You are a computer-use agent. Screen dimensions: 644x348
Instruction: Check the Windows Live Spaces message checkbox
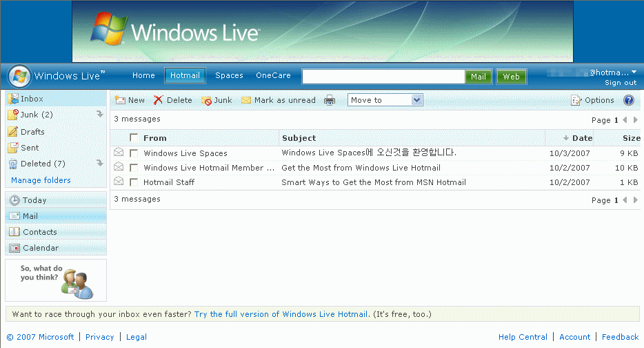[x=134, y=153]
